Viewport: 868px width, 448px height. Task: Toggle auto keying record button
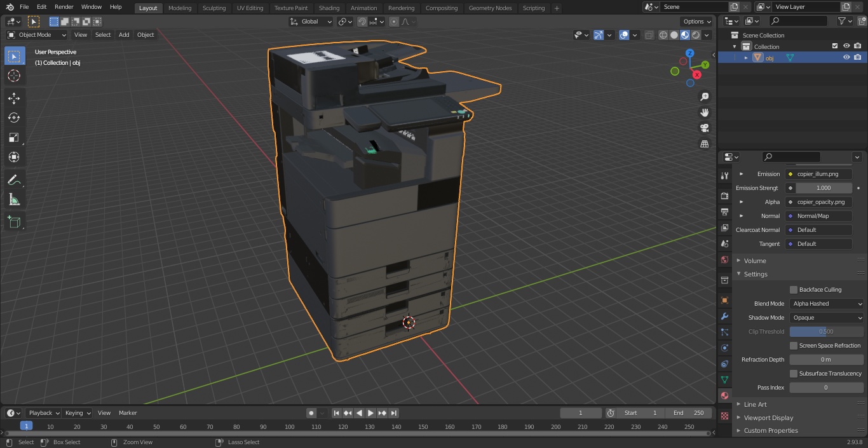click(x=311, y=413)
